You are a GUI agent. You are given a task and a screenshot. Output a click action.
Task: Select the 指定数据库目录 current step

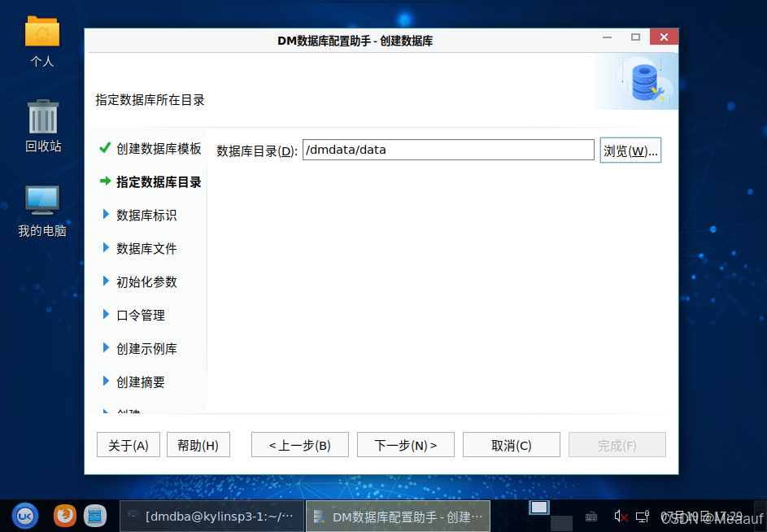pos(159,182)
